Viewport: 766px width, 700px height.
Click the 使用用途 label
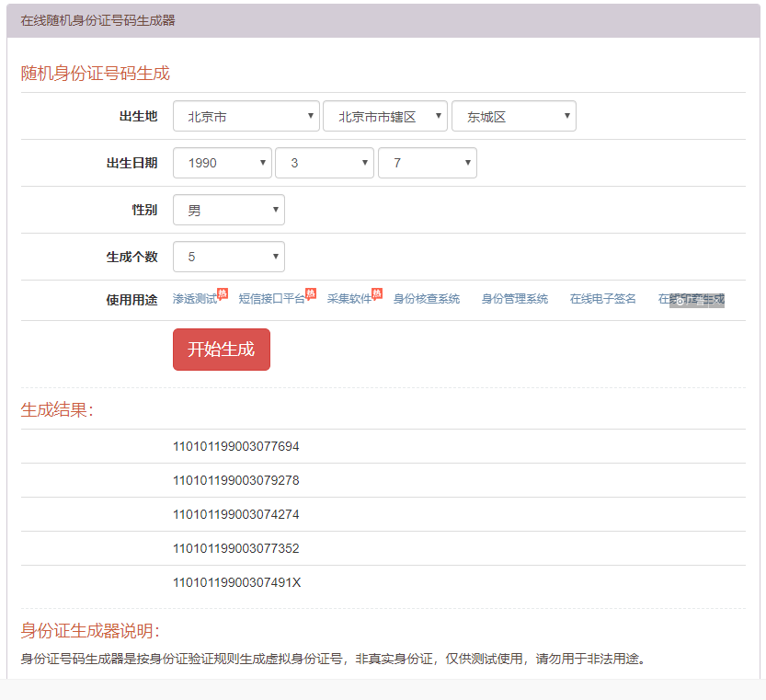click(131, 300)
